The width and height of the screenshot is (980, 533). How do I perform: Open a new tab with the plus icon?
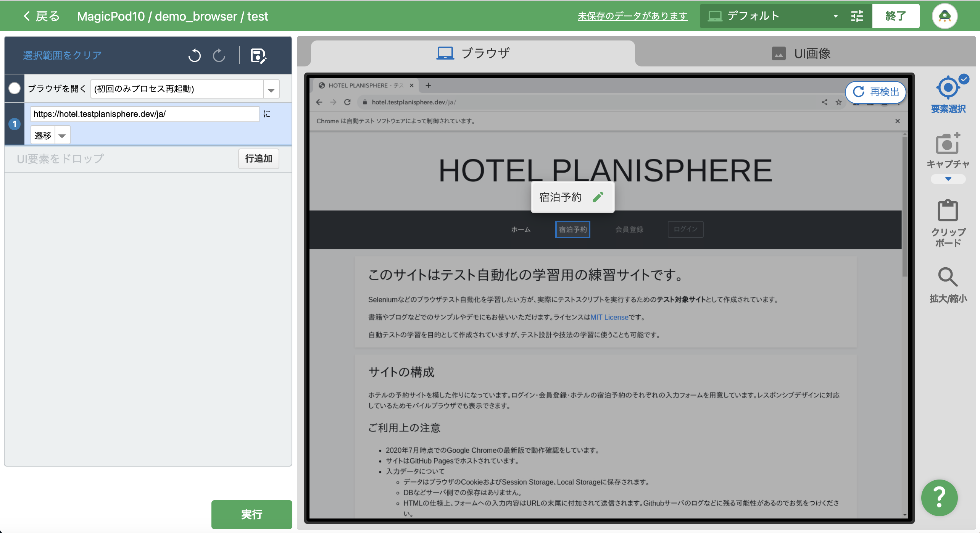pos(428,86)
